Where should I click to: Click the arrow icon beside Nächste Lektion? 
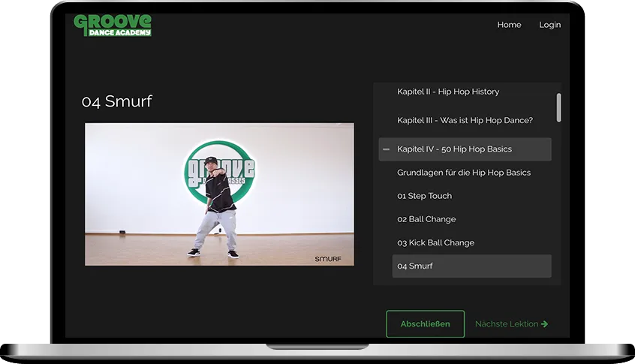pyautogui.click(x=544, y=324)
